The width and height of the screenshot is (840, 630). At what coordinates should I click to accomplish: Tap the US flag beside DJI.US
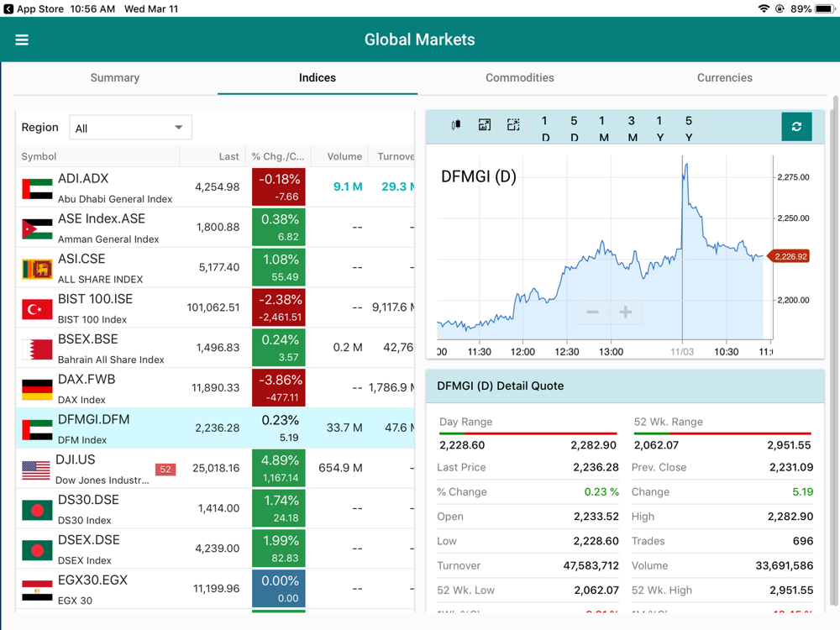[x=36, y=470]
